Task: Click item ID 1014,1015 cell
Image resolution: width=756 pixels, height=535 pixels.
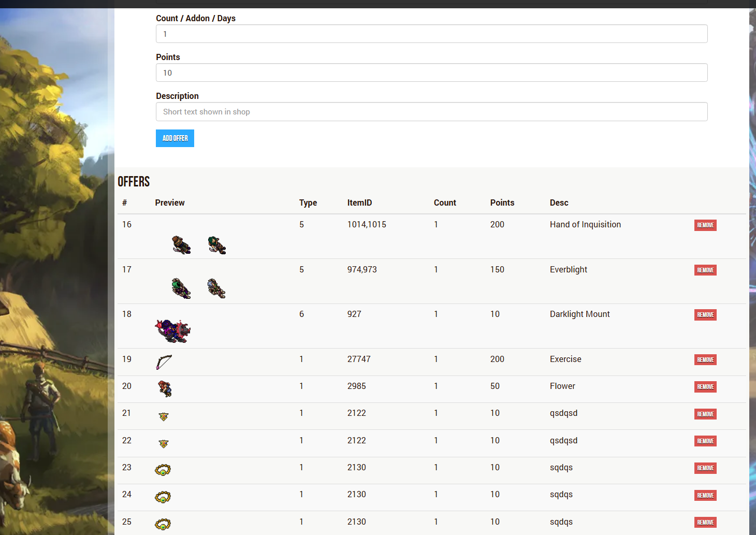Action: tap(367, 224)
